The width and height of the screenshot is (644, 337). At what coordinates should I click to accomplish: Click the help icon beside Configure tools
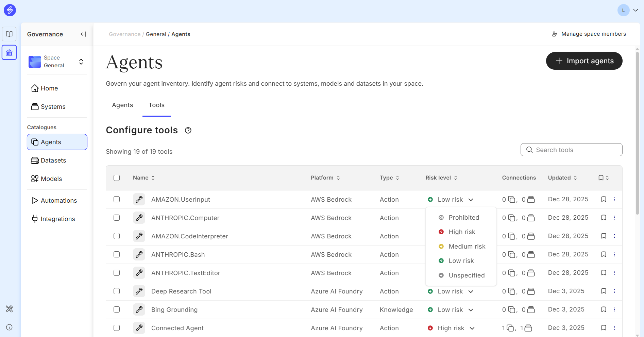point(188,131)
